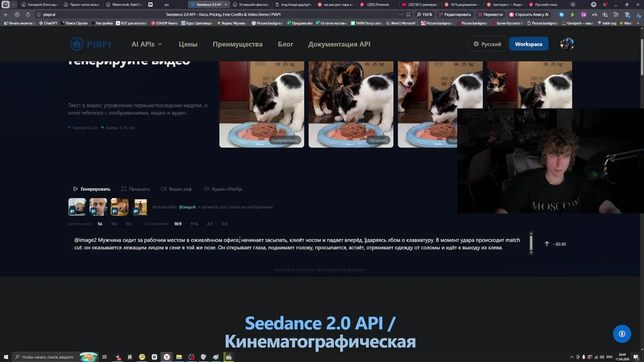Open File Explorer folder in taskbar
The width and height of the screenshot is (644, 362).
pyautogui.click(x=179, y=357)
